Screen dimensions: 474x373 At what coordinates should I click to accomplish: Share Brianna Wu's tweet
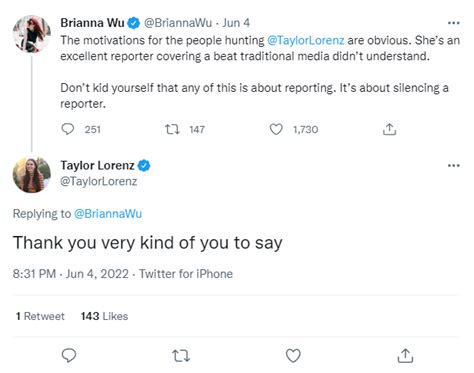click(x=389, y=129)
